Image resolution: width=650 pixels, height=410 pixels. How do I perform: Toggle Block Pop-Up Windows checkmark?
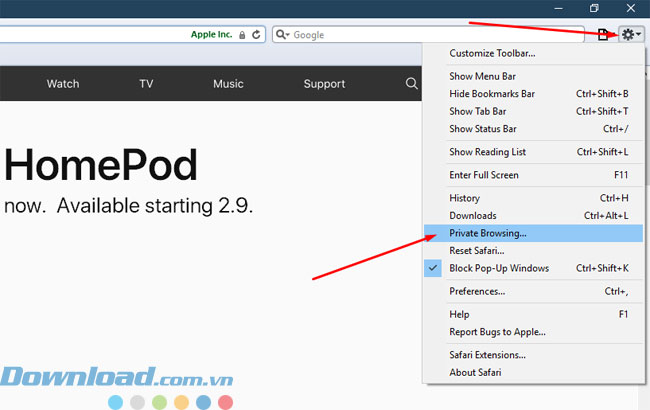(433, 268)
